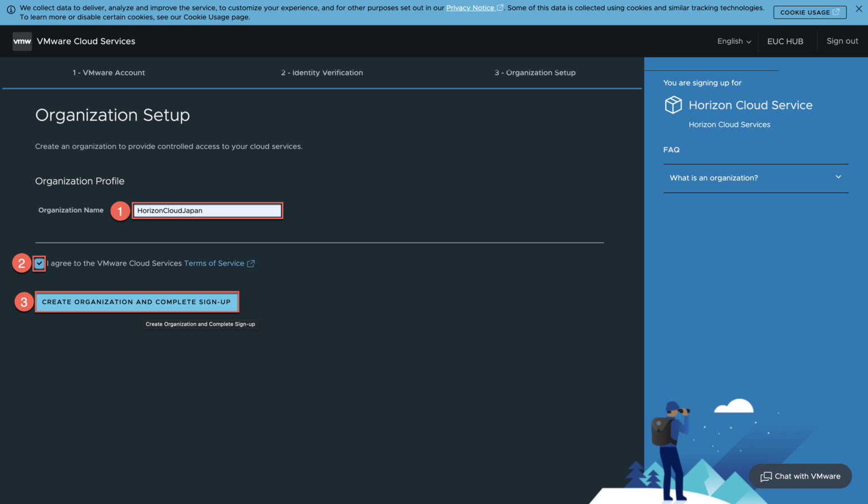Viewport: 868px width, 504px height.
Task: Click the VMware logo icon
Action: [x=22, y=41]
